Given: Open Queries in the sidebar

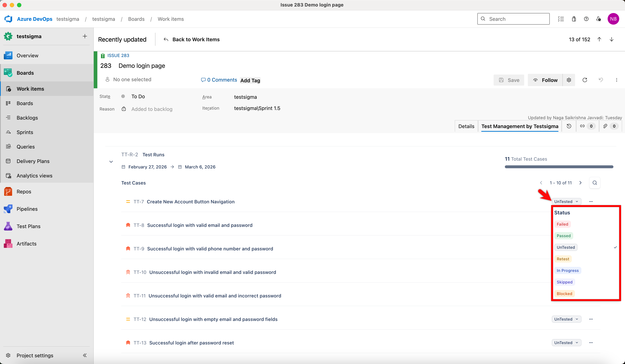Looking at the screenshot, I should click(47, 147).
